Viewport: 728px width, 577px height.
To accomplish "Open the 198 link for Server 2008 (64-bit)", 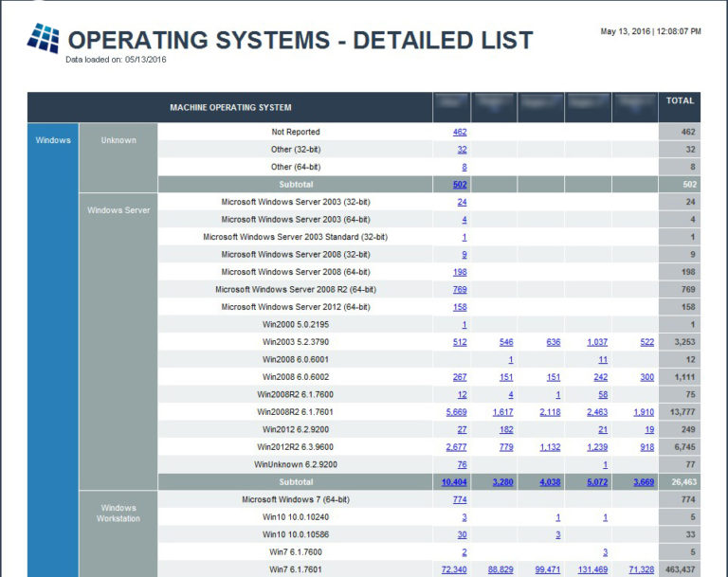I will pos(460,272).
